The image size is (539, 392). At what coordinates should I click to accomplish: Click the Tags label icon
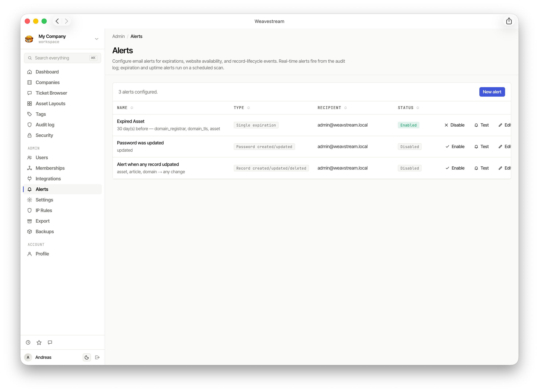(x=30, y=114)
